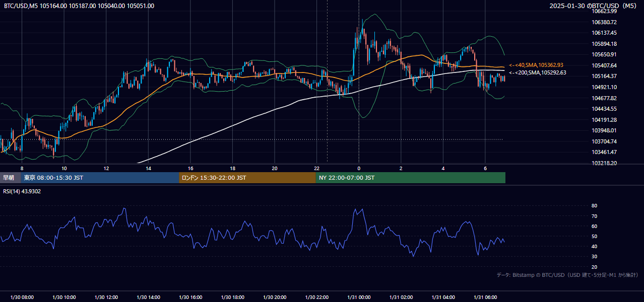
Task: Select the ロンドン 15:30-22:00 JST session bar
Action: click(x=247, y=178)
